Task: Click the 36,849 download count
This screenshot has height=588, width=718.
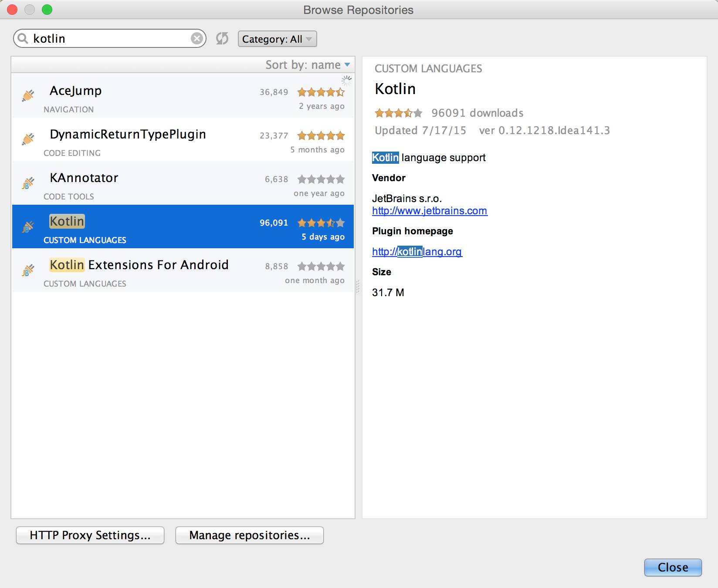Action: 274,92
